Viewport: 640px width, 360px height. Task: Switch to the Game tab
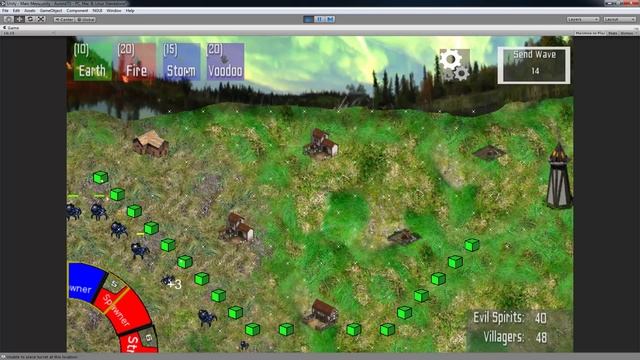pyautogui.click(x=11, y=28)
